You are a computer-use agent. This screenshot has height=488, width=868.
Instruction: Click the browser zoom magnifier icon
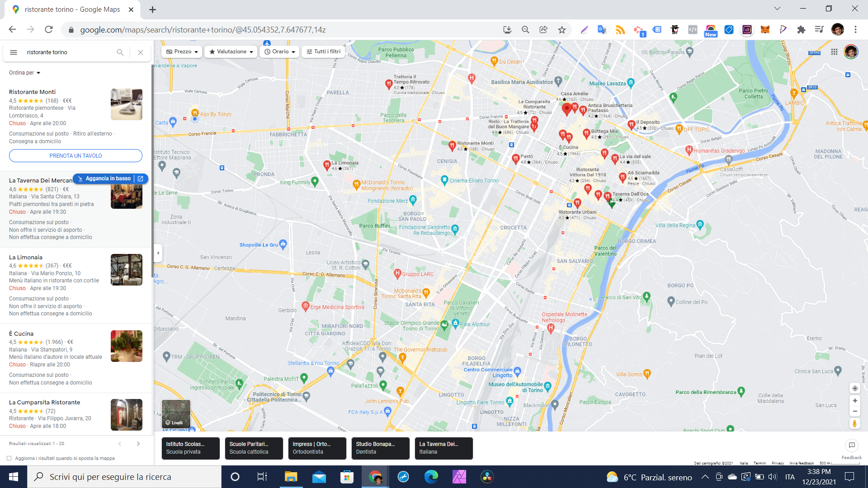[525, 30]
